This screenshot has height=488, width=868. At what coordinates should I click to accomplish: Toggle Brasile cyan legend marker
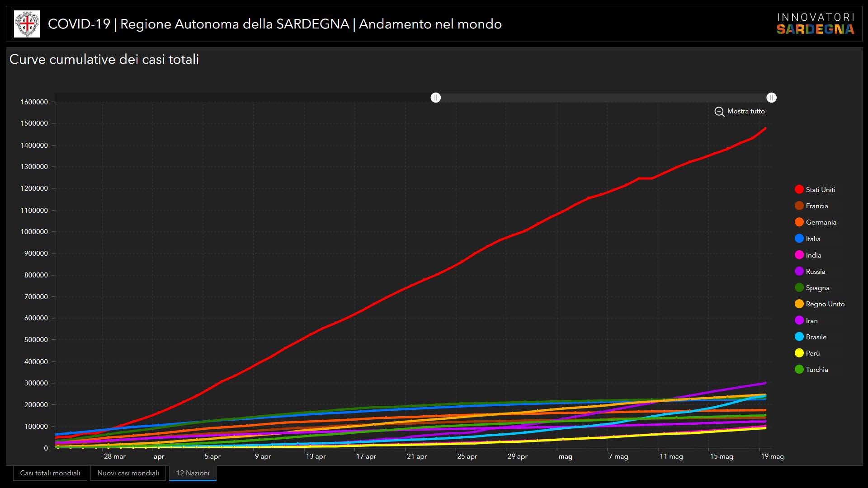tap(799, 337)
